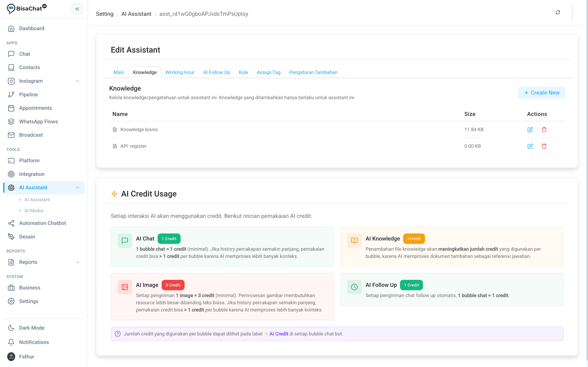Open the Chat app in sidebar
The image size is (588, 367).
44,54
